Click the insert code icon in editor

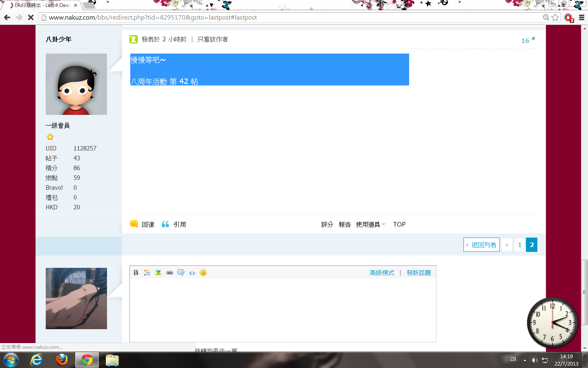(x=192, y=273)
